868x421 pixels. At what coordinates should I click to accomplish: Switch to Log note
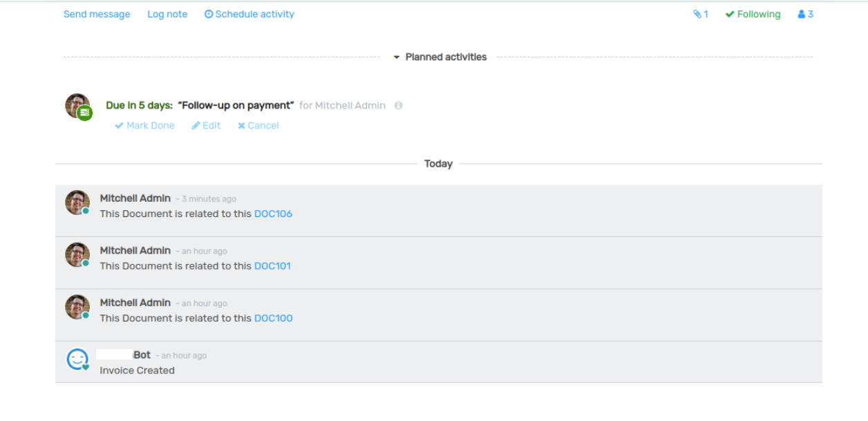point(167,15)
